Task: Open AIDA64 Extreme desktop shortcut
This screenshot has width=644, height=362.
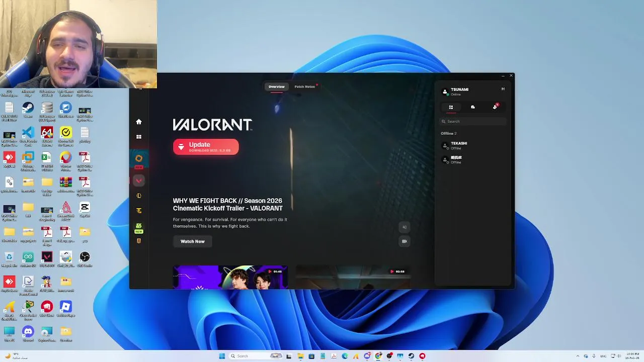Action: coord(47,136)
